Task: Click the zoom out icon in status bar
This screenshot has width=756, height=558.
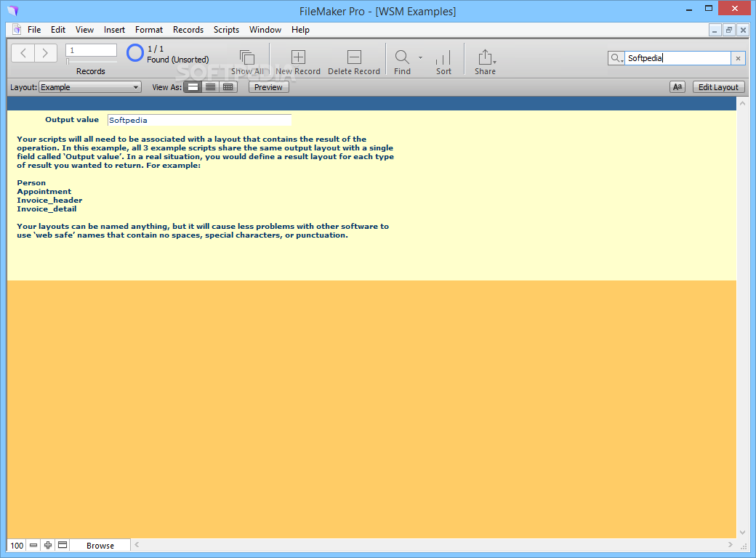Action: 33,545
